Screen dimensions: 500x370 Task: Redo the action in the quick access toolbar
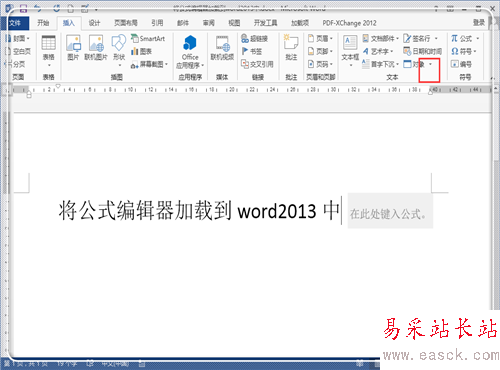point(57,8)
